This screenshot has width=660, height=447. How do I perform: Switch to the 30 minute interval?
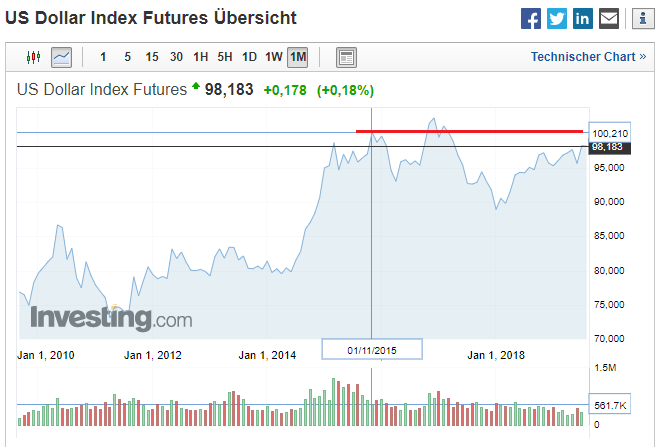pos(176,57)
